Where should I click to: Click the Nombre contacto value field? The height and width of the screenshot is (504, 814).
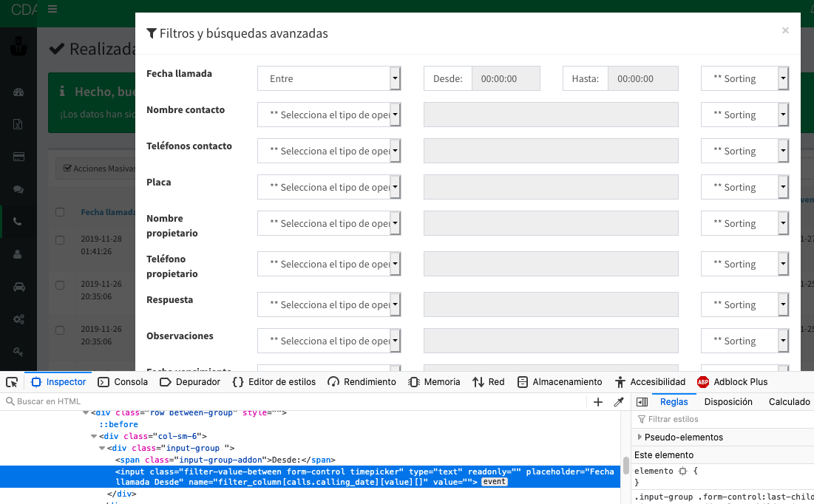(x=551, y=115)
